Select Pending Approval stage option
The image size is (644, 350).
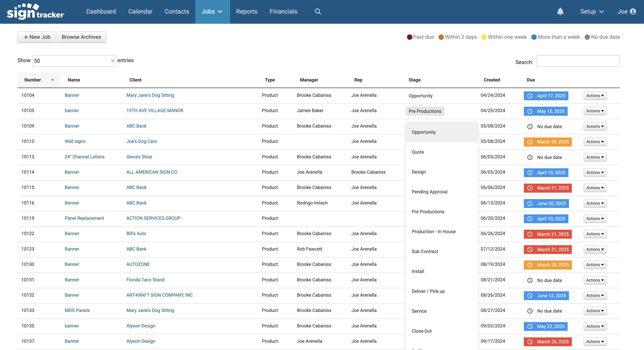442,192
